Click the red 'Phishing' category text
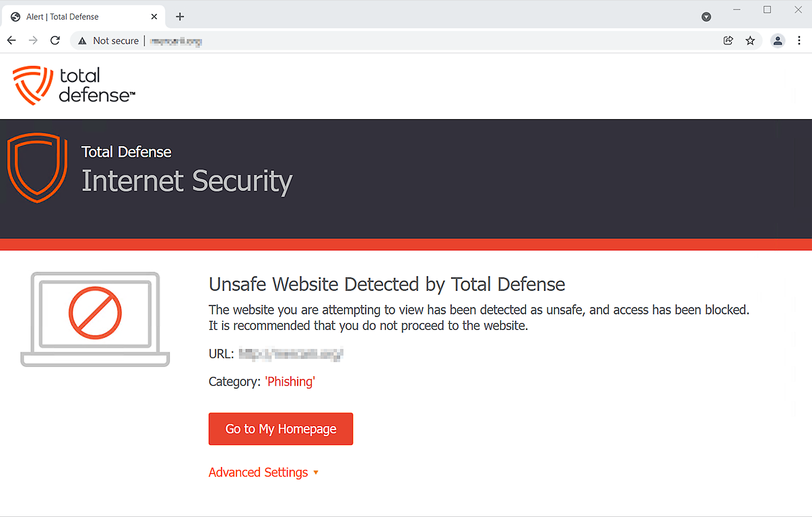The image size is (812, 517). click(x=290, y=381)
